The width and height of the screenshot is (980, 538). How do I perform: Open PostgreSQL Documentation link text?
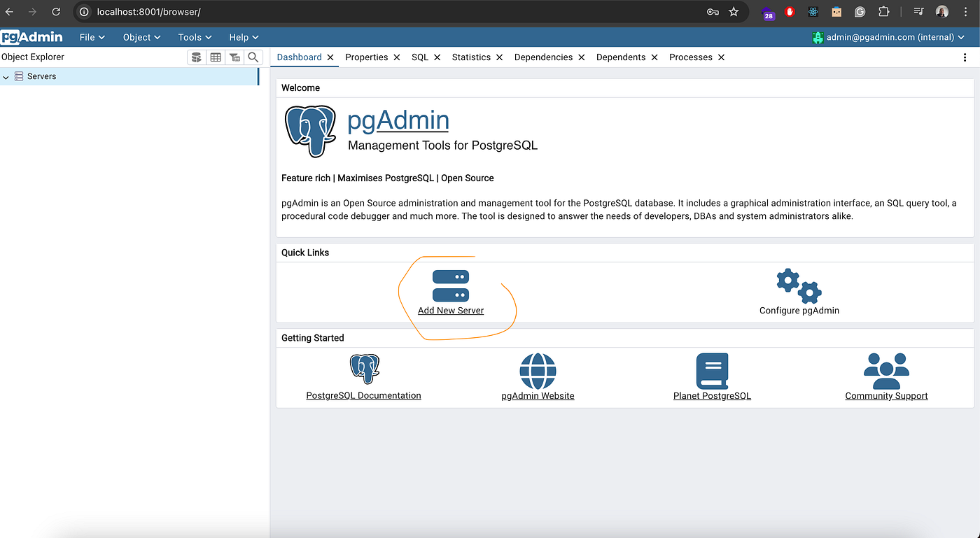click(x=363, y=396)
